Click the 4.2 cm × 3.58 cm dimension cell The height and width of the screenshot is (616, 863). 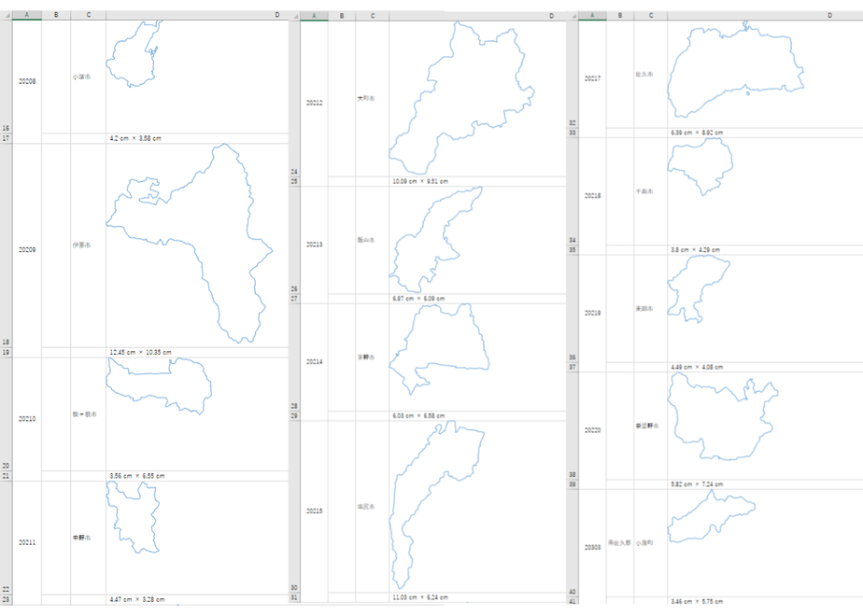[197, 138]
